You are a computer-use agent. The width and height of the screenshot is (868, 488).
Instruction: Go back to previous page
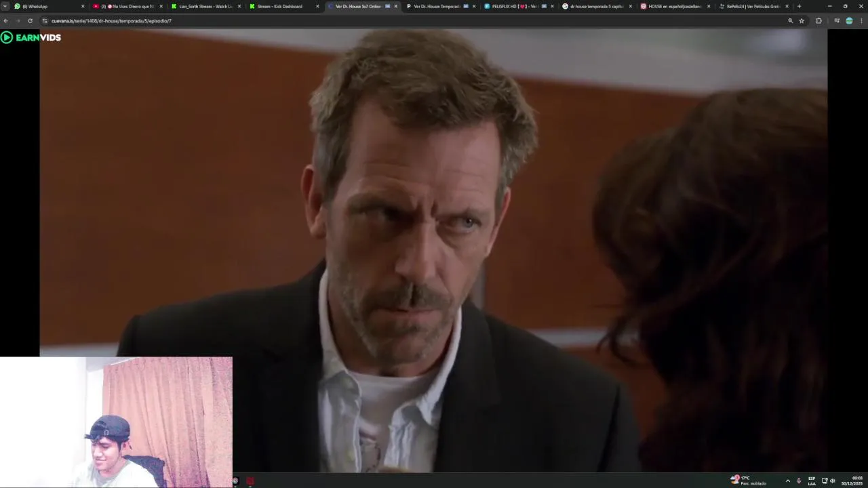point(6,21)
